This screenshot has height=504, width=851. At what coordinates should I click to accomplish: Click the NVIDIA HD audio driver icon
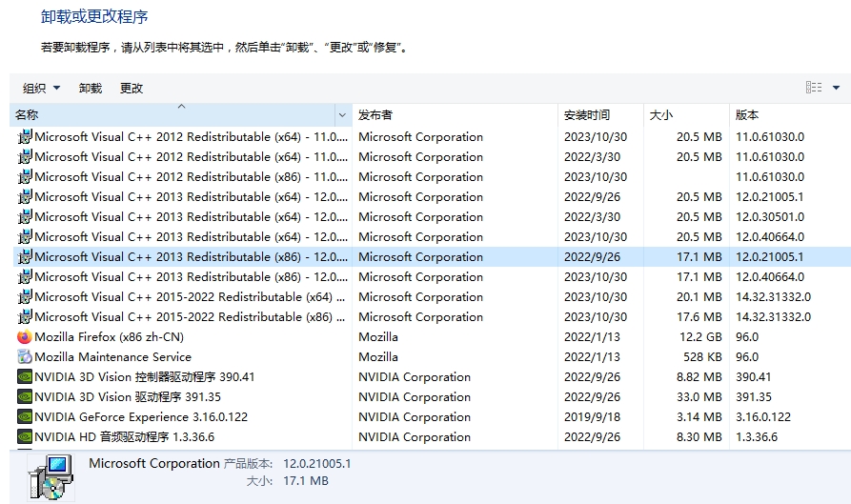25,437
